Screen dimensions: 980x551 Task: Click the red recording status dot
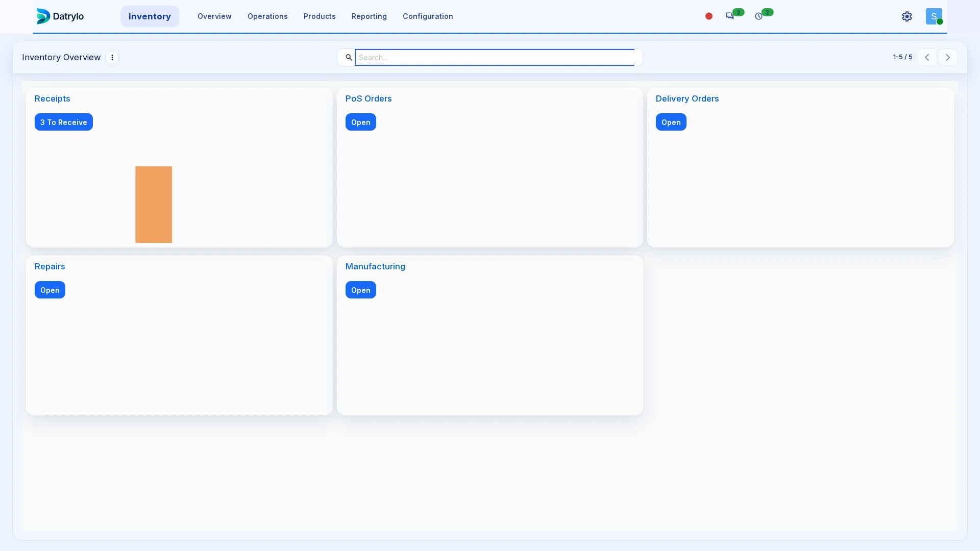[x=709, y=16]
